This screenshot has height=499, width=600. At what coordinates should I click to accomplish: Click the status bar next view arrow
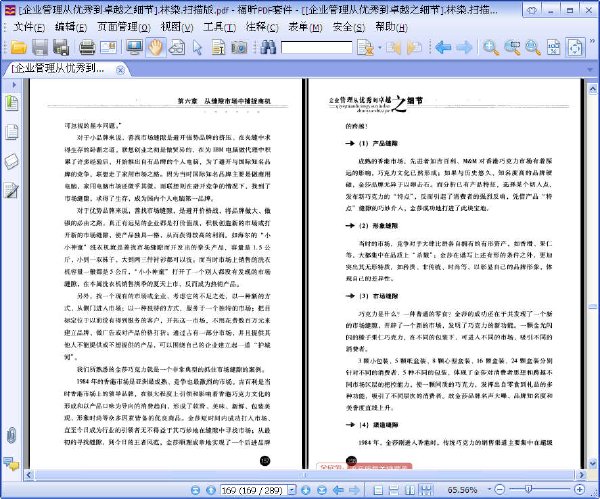click(354, 490)
